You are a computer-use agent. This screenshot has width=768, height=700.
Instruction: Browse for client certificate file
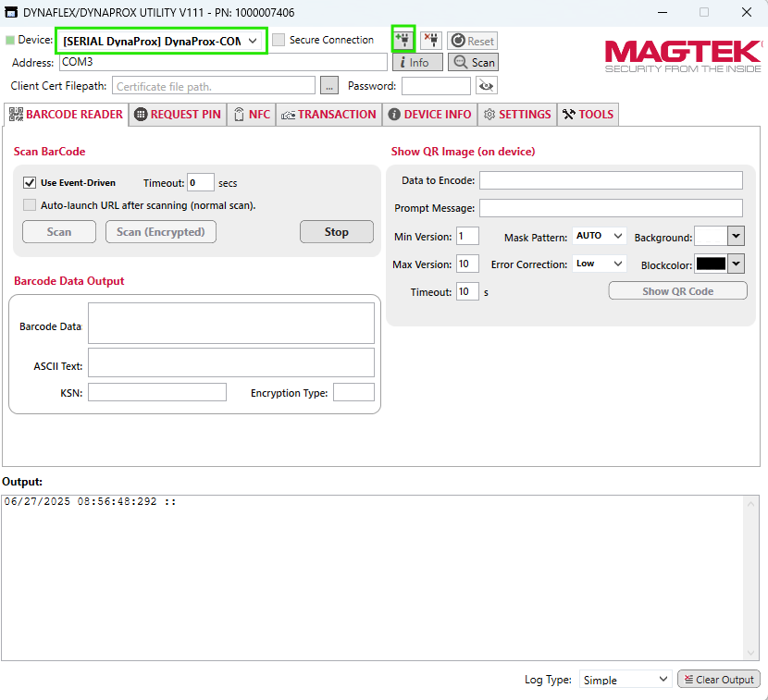(329, 86)
